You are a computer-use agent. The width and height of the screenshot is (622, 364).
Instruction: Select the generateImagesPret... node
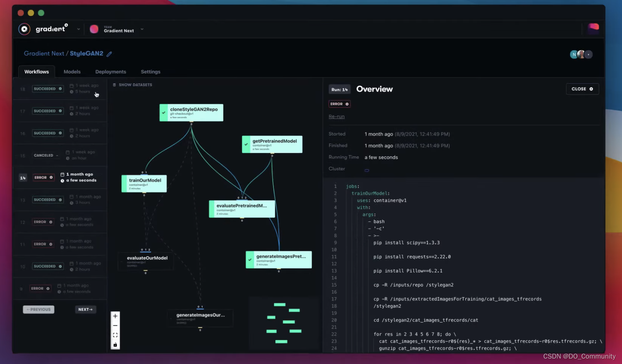click(x=279, y=260)
